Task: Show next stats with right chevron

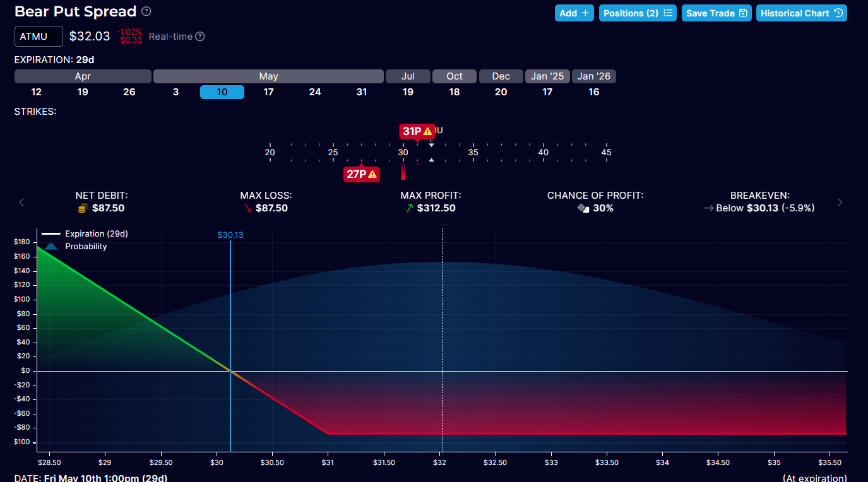Action: pos(840,203)
